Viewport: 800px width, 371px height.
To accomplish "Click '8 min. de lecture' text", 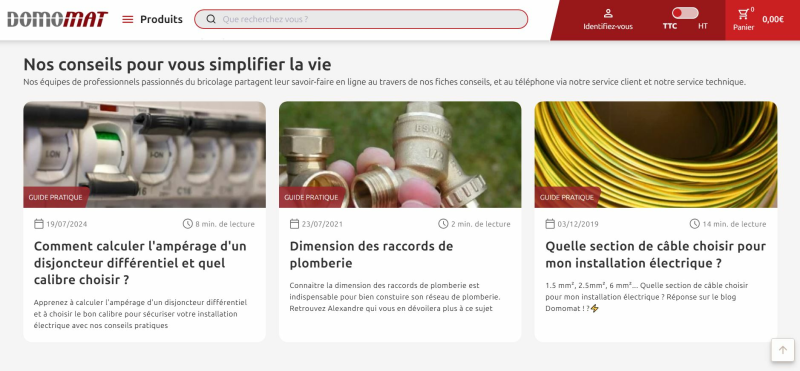I will coord(225,224).
